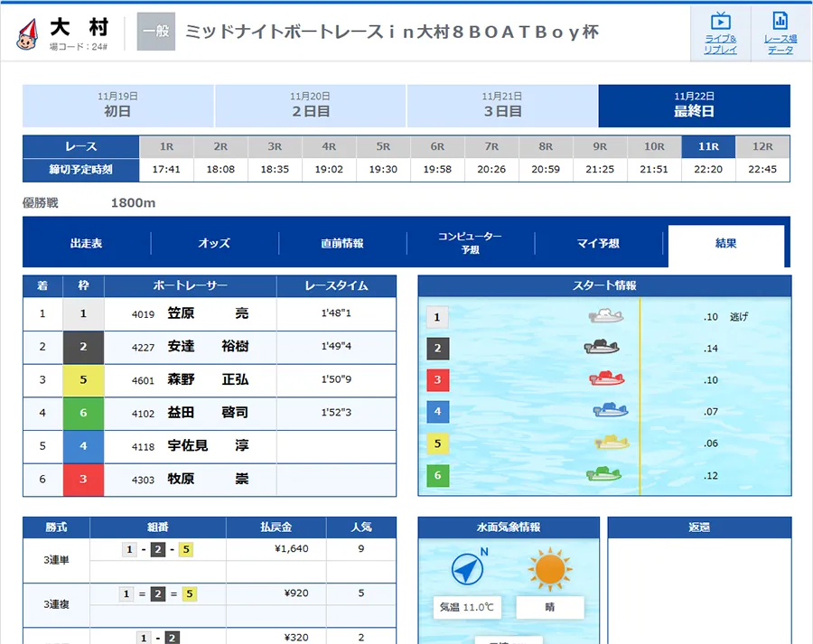The width and height of the screenshot is (813, 644).
Task: Click the yellow boat 5 icon
Action: click(x=612, y=443)
